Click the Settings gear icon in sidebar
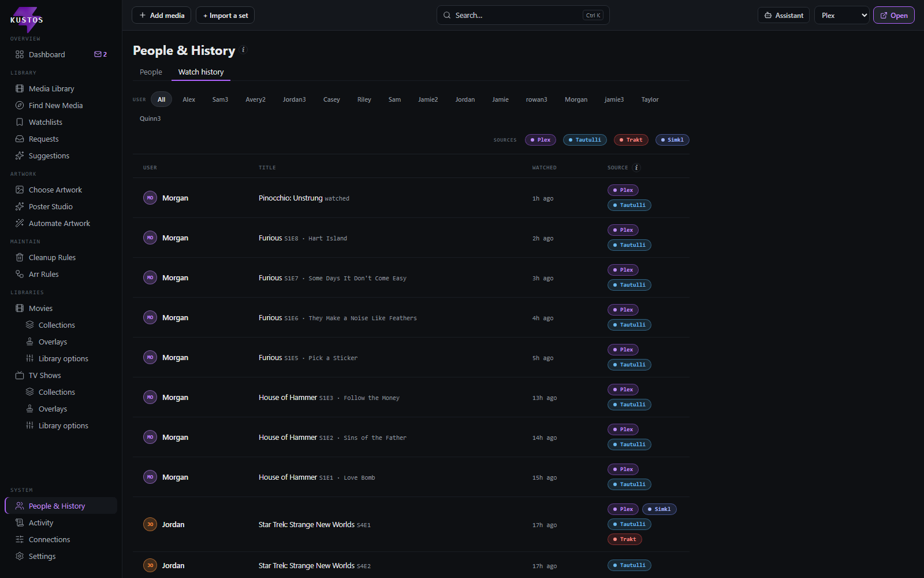Screen dimensions: 924x578 pos(20,556)
